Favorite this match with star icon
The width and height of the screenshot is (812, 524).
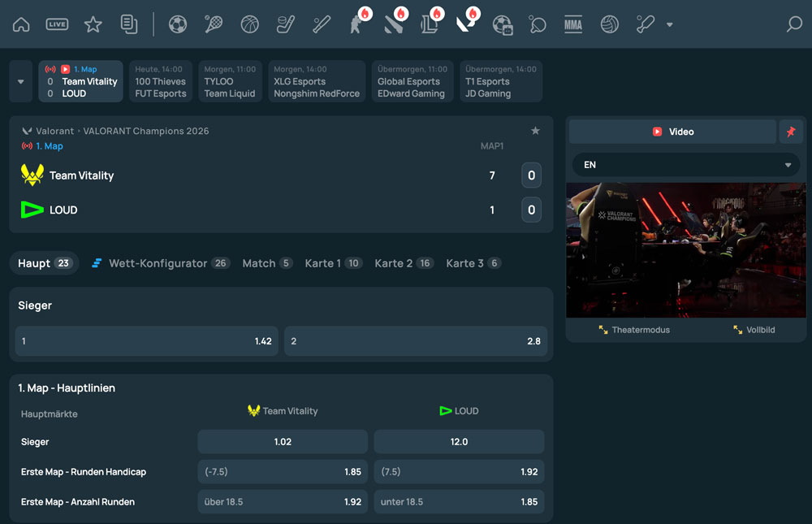[x=535, y=131]
